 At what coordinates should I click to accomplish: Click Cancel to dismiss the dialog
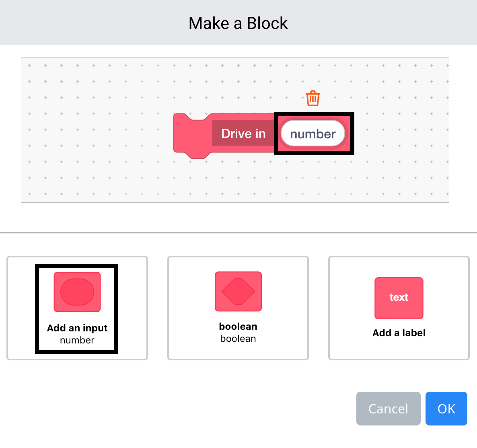[388, 409]
